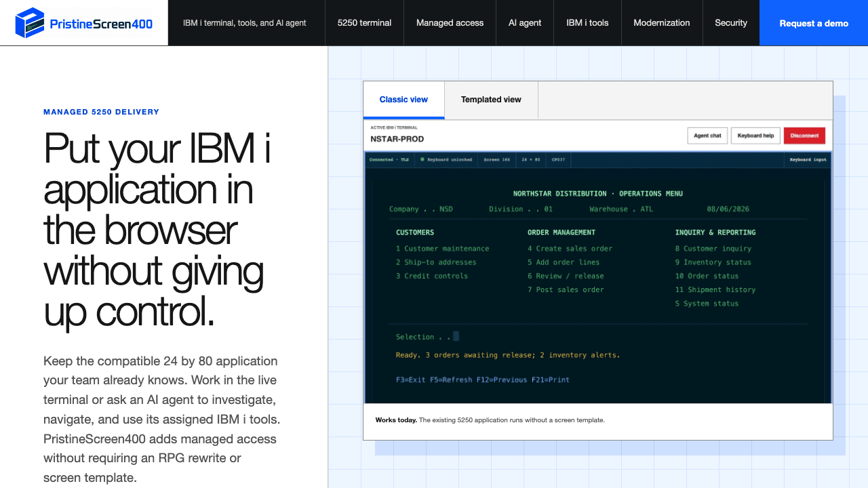The width and height of the screenshot is (868, 488).
Task: Select '7 Post sales order' menu line
Action: click(566, 289)
